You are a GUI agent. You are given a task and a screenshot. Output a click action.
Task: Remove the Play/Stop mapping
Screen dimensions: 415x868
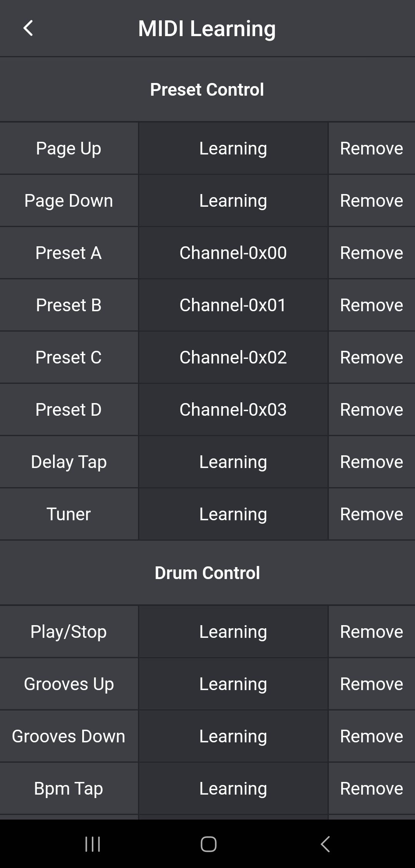pos(371,631)
